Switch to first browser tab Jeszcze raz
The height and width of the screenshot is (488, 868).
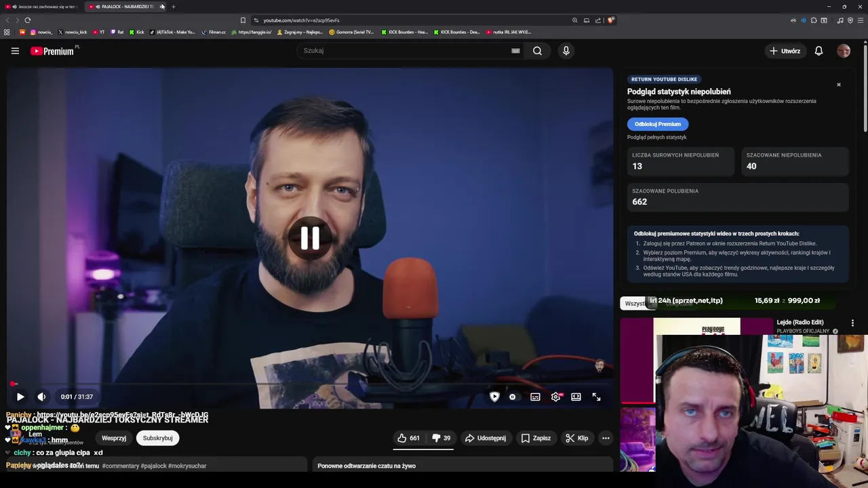42,7
